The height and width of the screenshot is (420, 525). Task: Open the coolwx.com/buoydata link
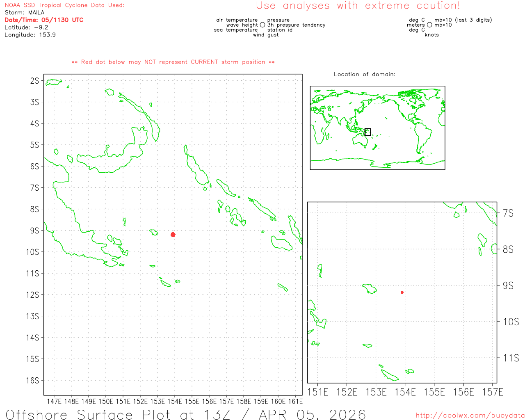(x=470, y=415)
